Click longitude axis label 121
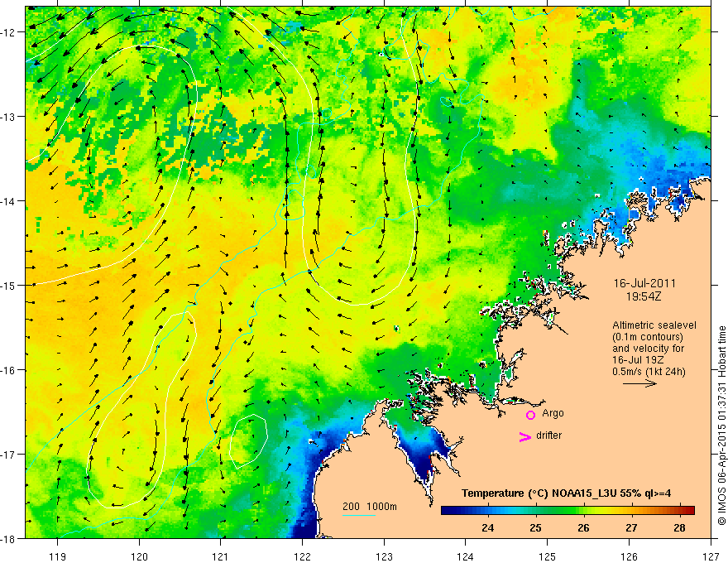This screenshot has width=728, height=563. pos(221,556)
